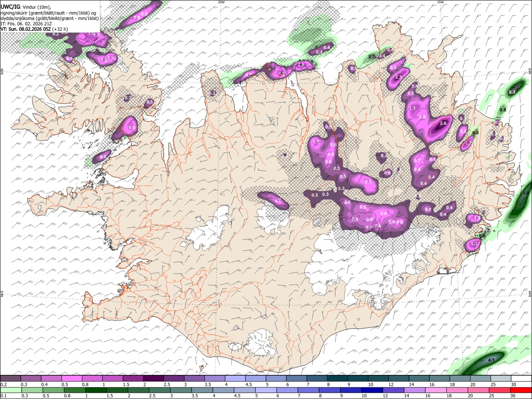Click the init time 'IT: Fös. 06. 02. 2026 21Z'
532x399 pixels.
point(26,24)
